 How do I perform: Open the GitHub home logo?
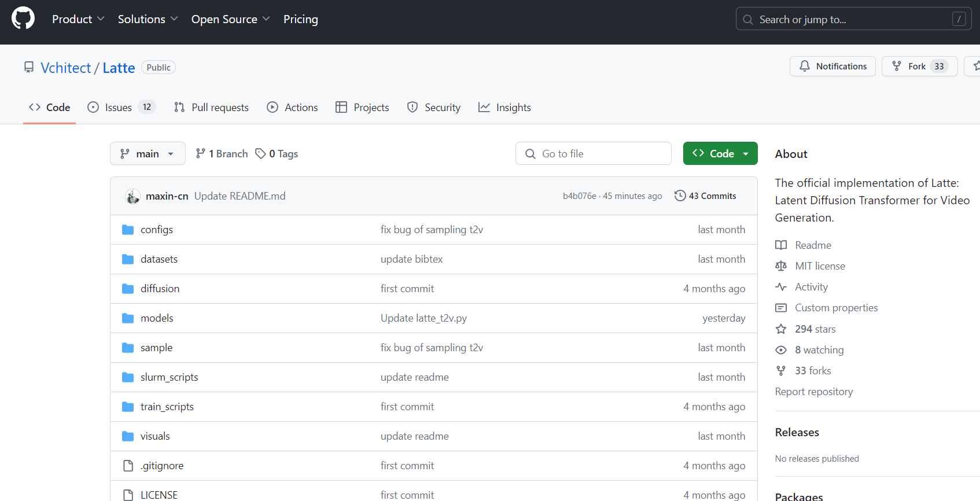[23, 19]
